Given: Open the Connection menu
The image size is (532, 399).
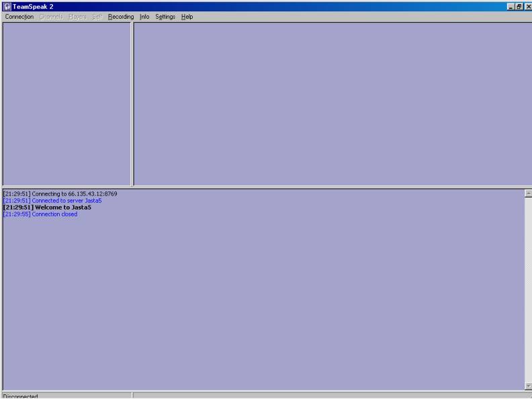Looking at the screenshot, I should click(x=19, y=17).
